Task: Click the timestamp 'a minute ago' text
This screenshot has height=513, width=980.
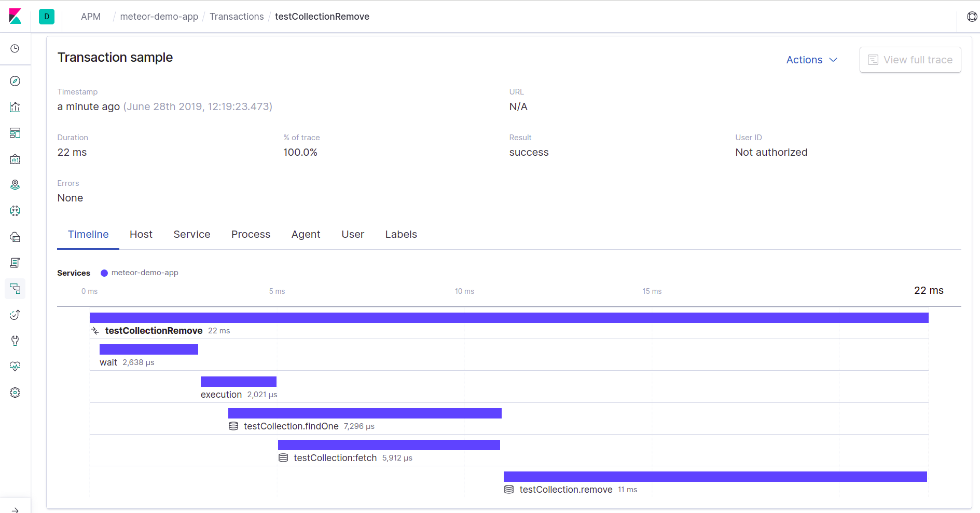Action: pos(89,106)
